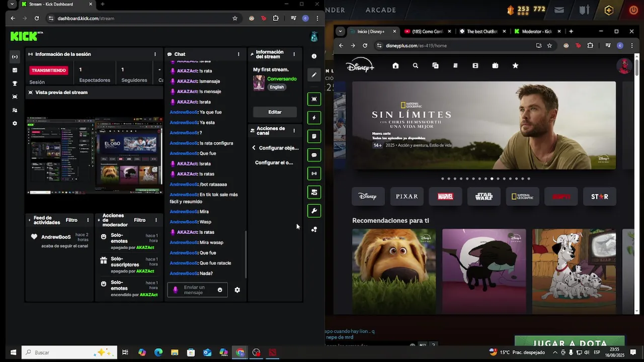
Task: Click the Buscar taskbar search box
Action: click(x=70, y=352)
